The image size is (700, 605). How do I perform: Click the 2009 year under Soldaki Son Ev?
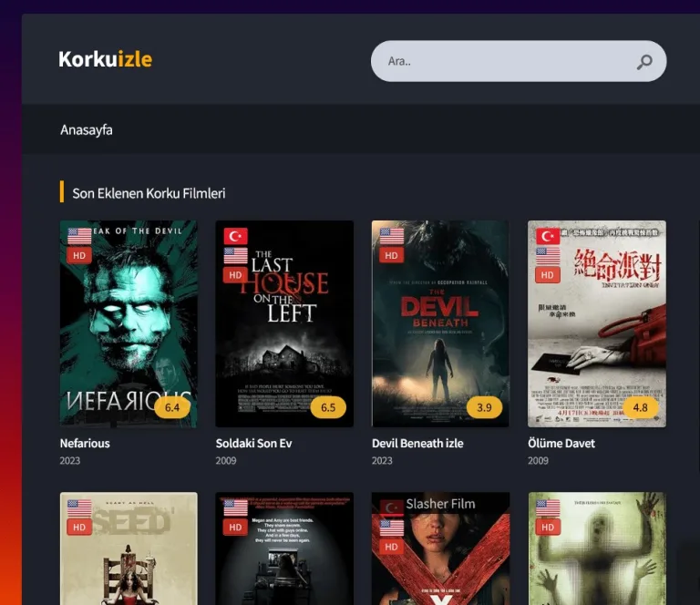coord(226,460)
